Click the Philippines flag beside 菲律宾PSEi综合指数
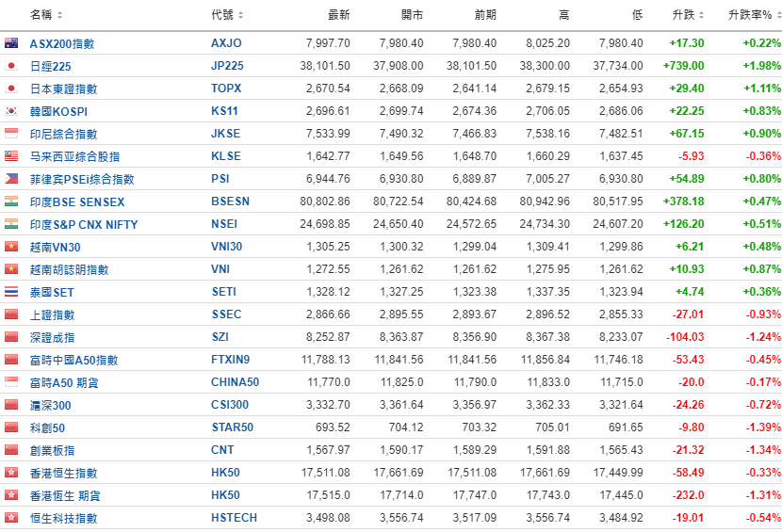 pos(11,179)
